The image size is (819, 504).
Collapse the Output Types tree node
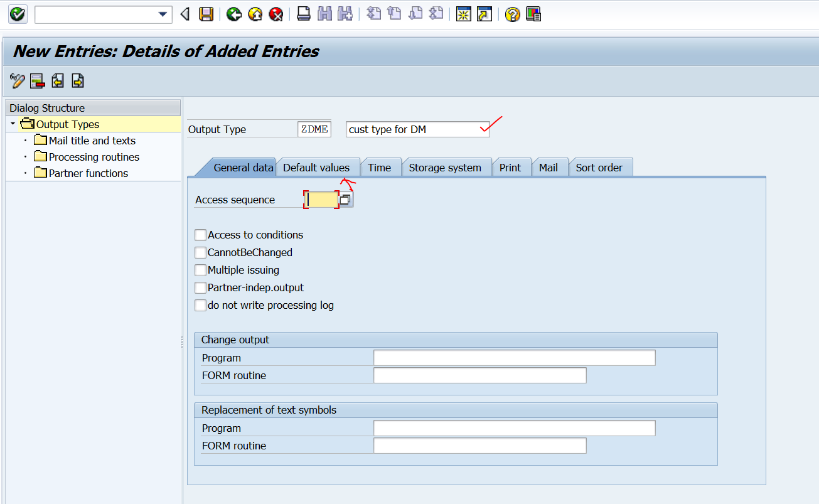click(11, 124)
